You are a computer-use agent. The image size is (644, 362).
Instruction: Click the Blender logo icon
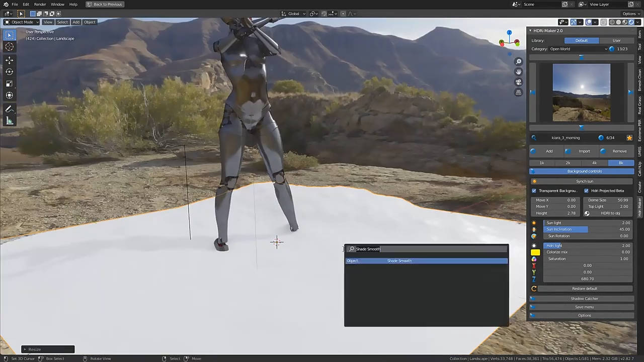[x=6, y=4]
